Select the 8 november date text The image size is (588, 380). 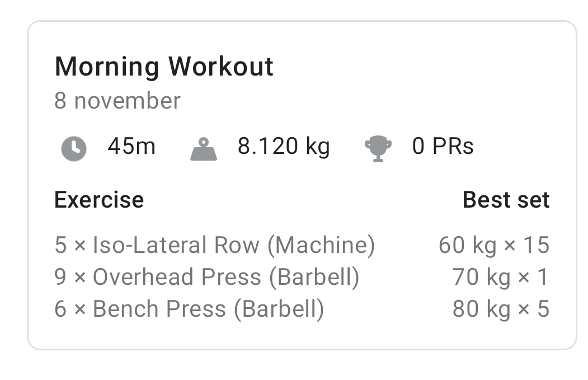(x=117, y=101)
